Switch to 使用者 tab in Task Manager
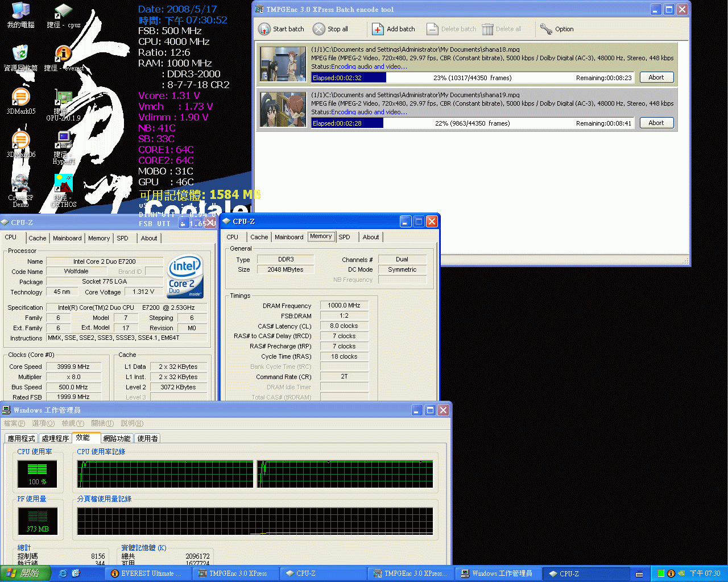Image resolution: width=728 pixels, height=582 pixels. coord(147,438)
